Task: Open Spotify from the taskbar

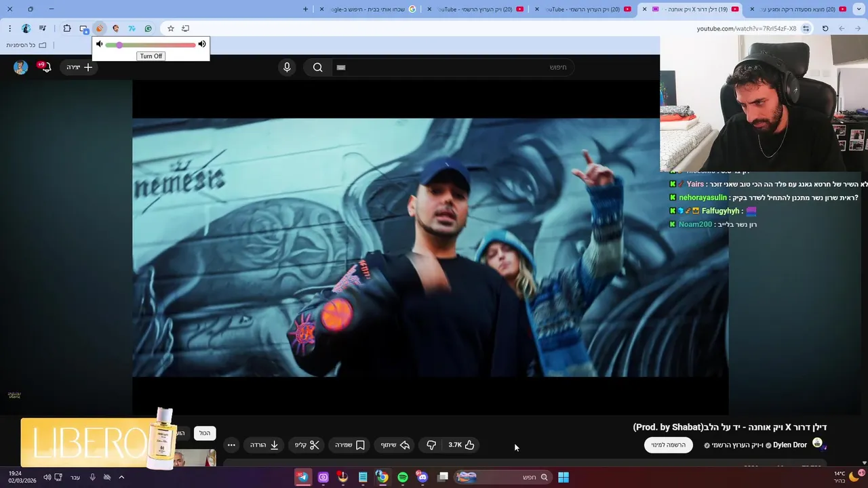Action: 403,477
